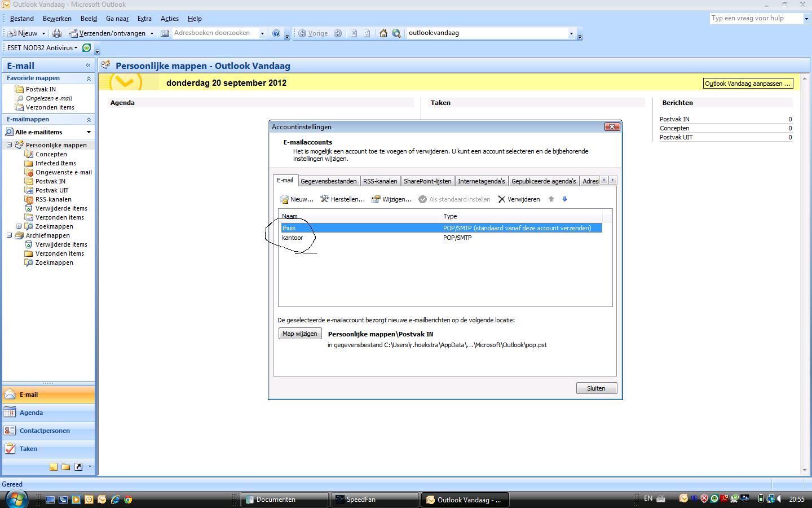Image resolution: width=812 pixels, height=508 pixels.
Task: Open Verzenden/ontvangen dropdown arrow
Action: pyautogui.click(x=152, y=33)
